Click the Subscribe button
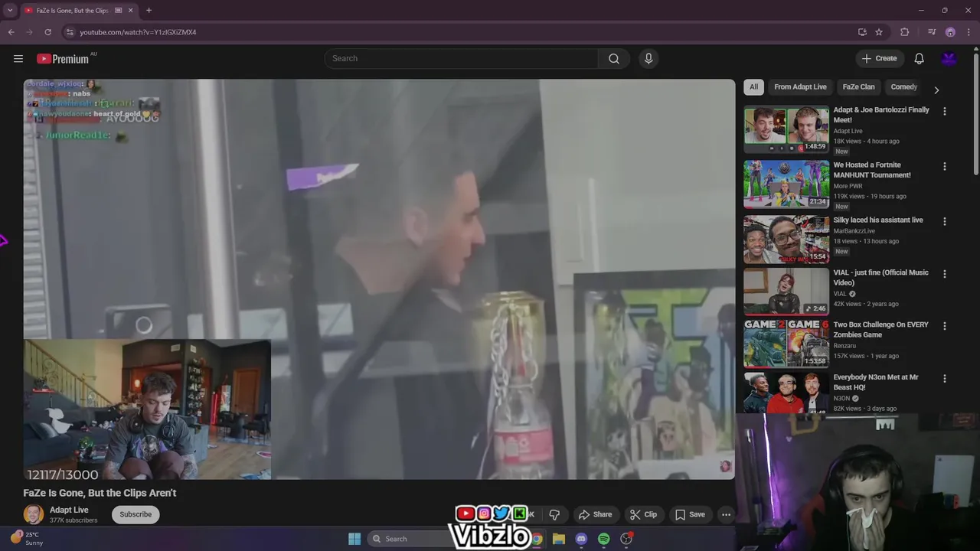The height and width of the screenshot is (551, 980). pyautogui.click(x=136, y=514)
